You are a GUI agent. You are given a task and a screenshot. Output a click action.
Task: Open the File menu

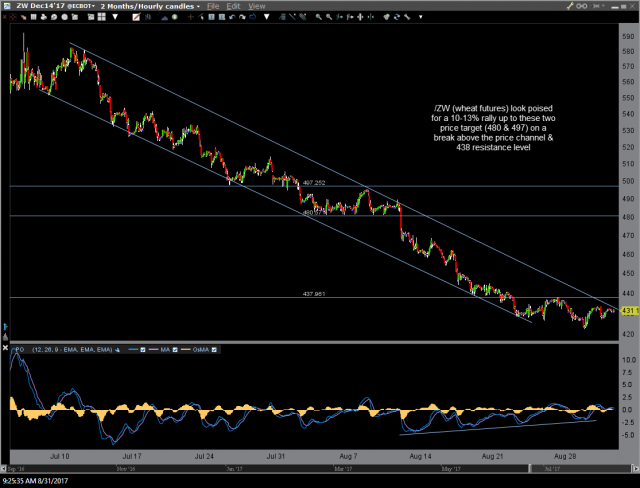pyautogui.click(x=213, y=6)
